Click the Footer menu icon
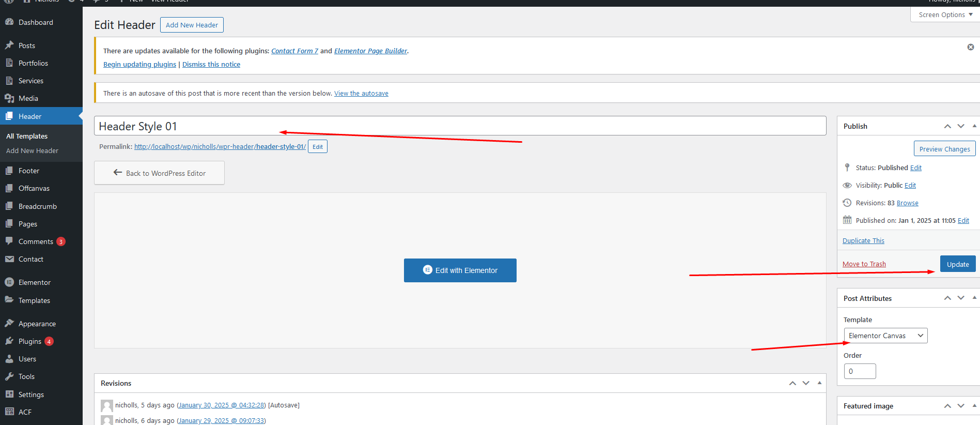Image resolution: width=980 pixels, height=425 pixels. pos(9,171)
